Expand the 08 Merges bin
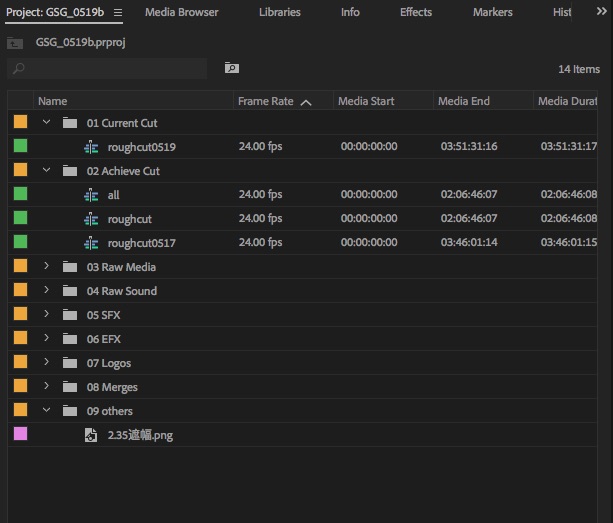 pos(46,387)
